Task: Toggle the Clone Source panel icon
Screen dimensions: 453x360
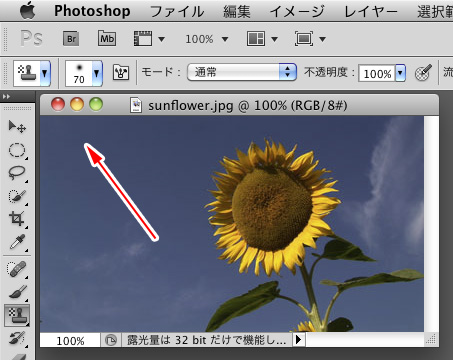Action: coord(121,72)
